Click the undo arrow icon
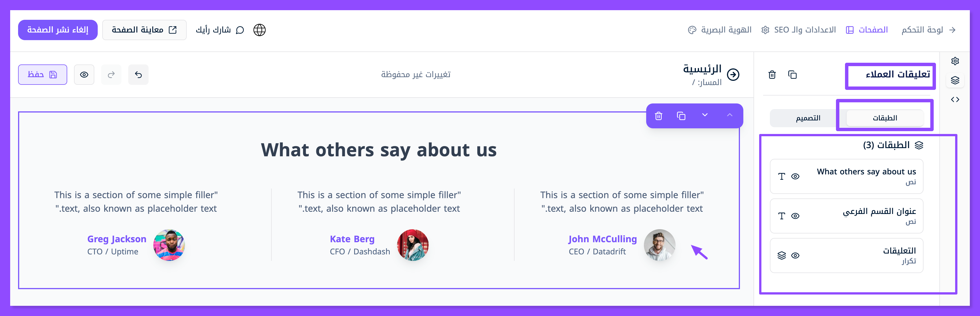The height and width of the screenshot is (316, 980). pos(138,75)
